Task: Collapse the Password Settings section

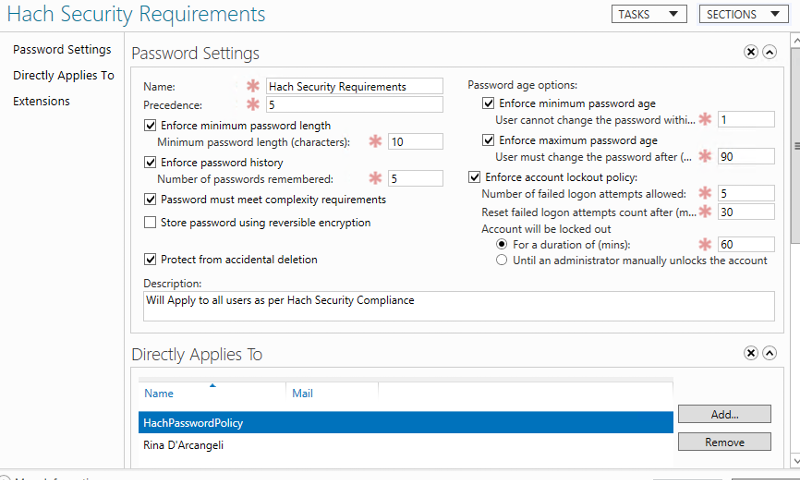Action: [769, 52]
